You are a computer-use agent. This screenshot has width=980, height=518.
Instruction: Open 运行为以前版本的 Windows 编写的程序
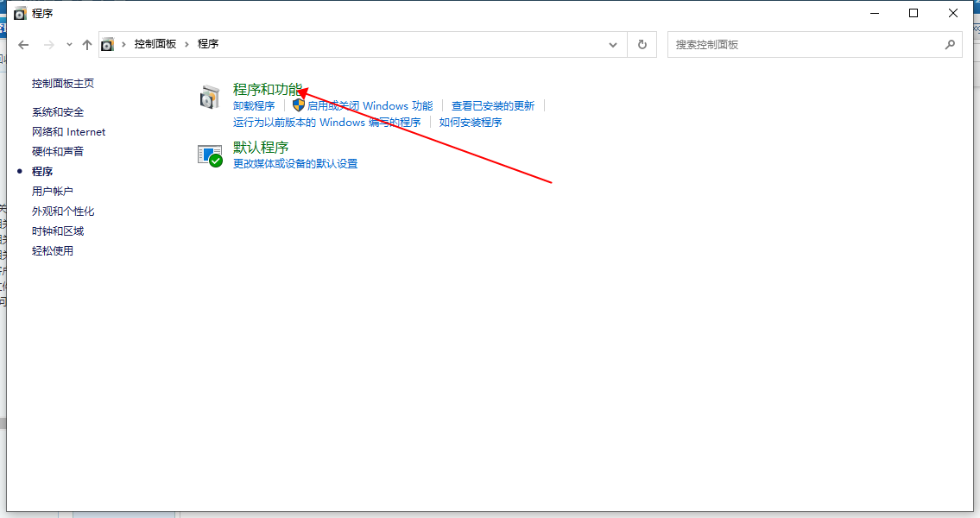[x=327, y=122]
